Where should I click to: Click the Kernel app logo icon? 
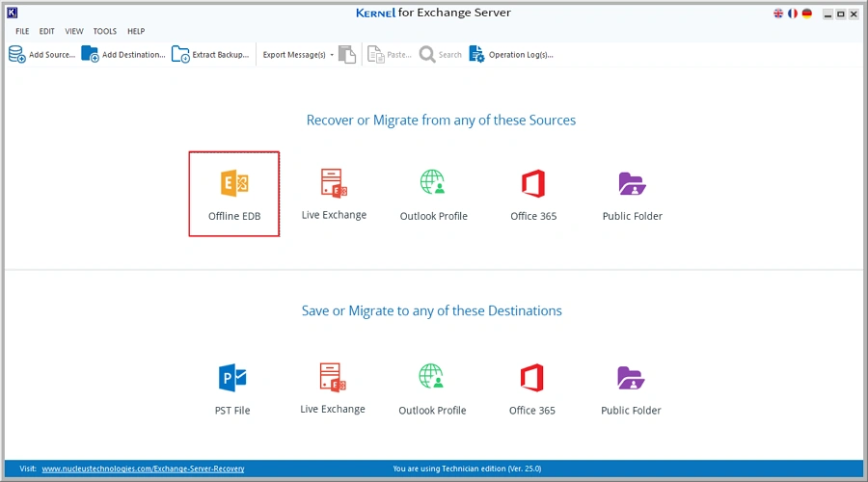pos(12,13)
